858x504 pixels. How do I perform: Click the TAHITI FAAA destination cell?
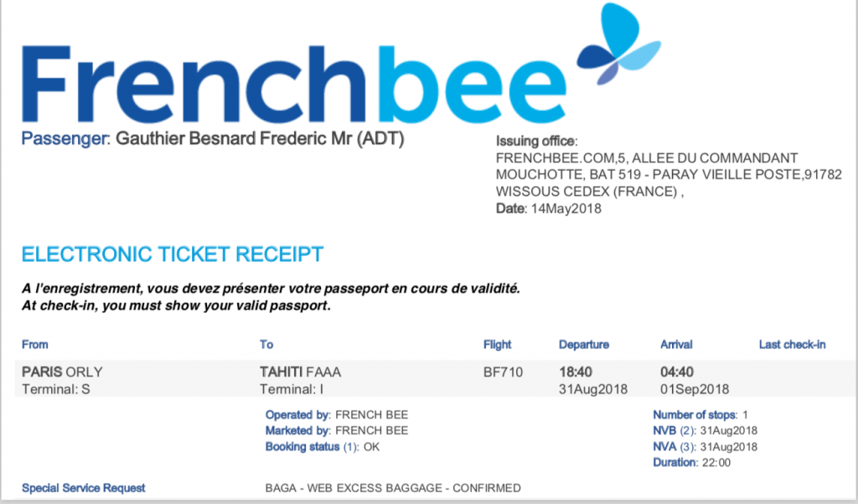301,373
